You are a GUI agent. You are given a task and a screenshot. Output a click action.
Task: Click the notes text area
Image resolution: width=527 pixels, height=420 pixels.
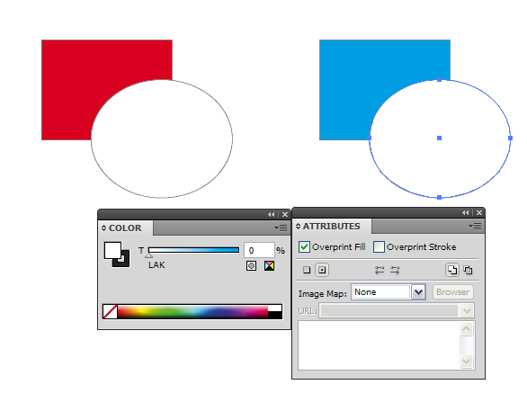click(x=379, y=345)
